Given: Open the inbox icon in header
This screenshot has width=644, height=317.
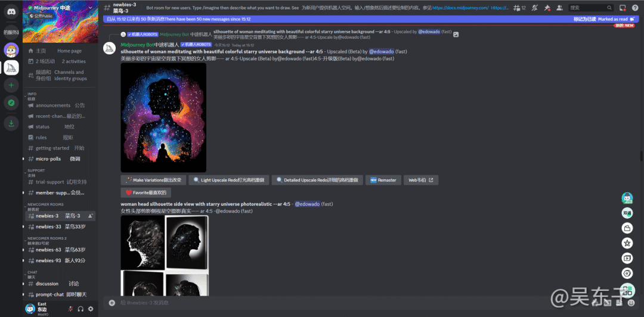Looking at the screenshot, I should 623,7.
